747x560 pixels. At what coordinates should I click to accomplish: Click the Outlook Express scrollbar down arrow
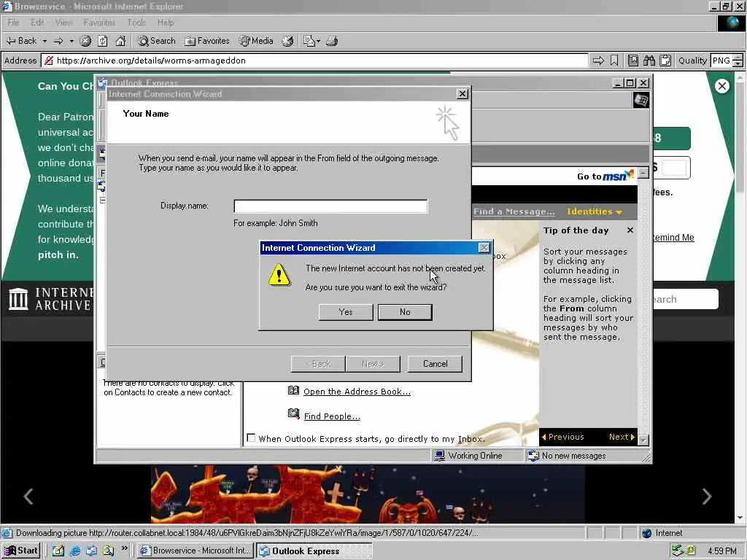click(643, 440)
